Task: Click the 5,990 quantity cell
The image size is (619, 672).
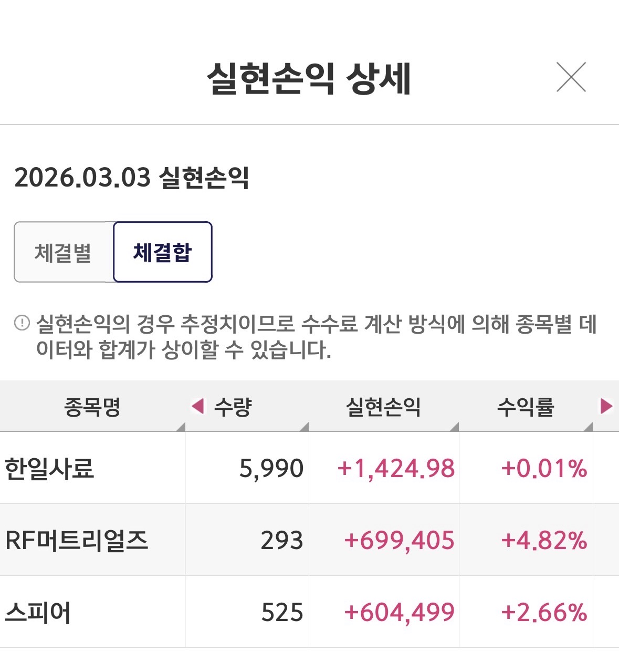Action: 271,468
